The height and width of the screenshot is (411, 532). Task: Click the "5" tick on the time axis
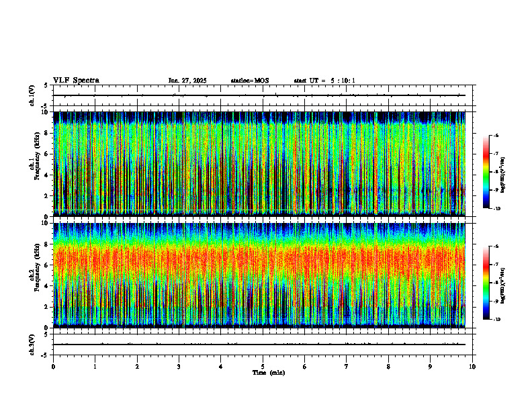point(263,367)
